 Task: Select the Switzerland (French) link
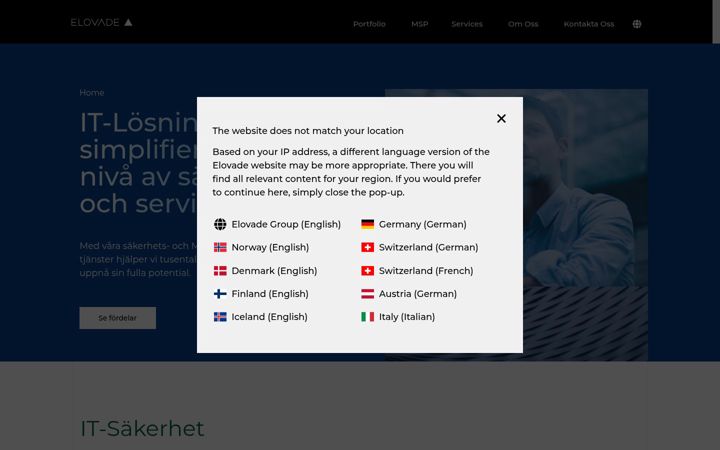426,270
